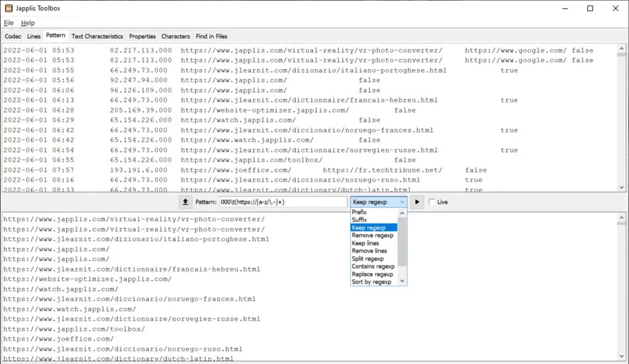Click output line https://www.joeffice.com/

tap(59, 339)
